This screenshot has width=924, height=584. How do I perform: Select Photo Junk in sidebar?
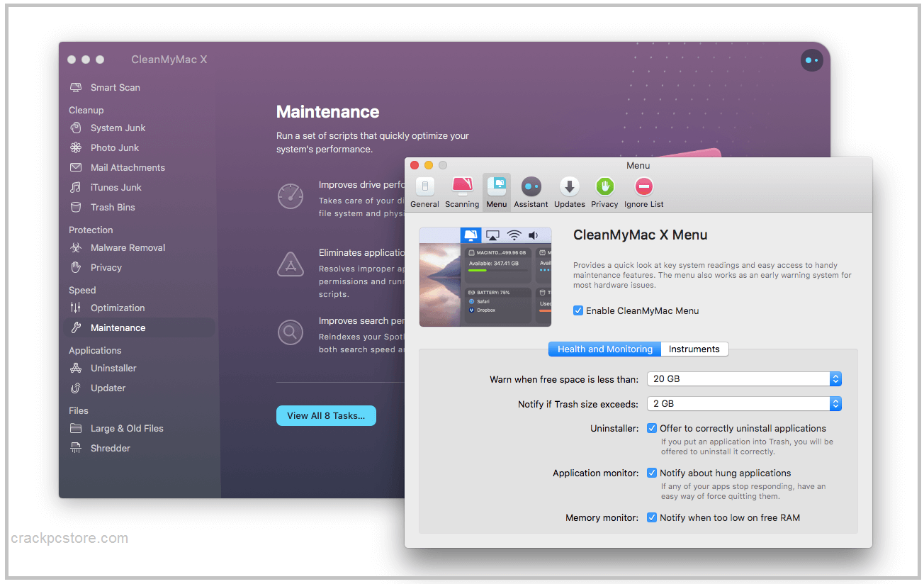104,147
